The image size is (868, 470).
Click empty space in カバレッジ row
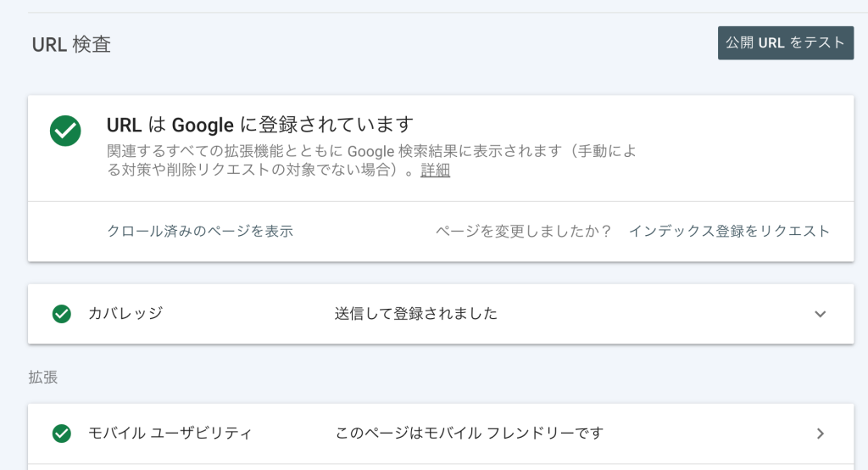point(654,314)
